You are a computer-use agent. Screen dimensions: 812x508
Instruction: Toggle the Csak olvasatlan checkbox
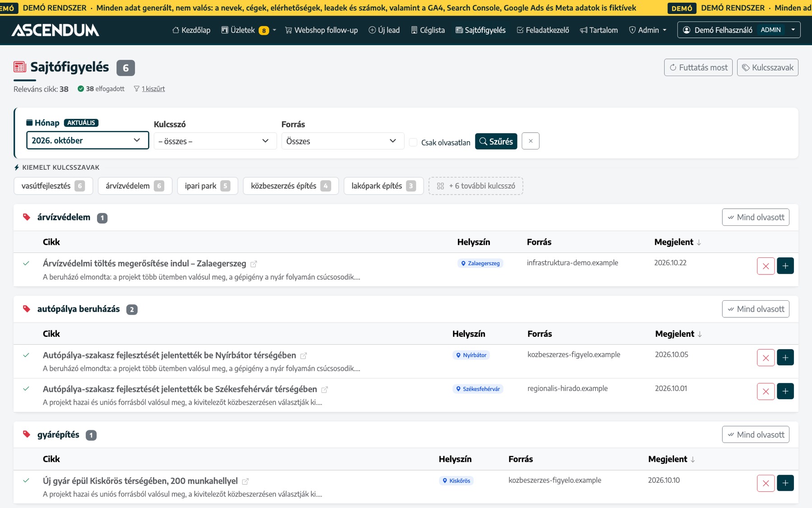413,142
